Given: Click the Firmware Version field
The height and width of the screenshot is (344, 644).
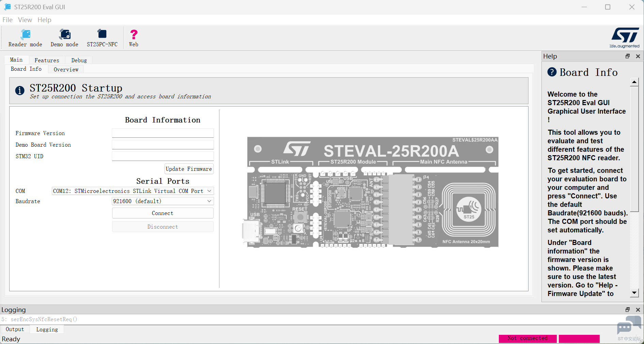Looking at the screenshot, I should click(x=163, y=133).
